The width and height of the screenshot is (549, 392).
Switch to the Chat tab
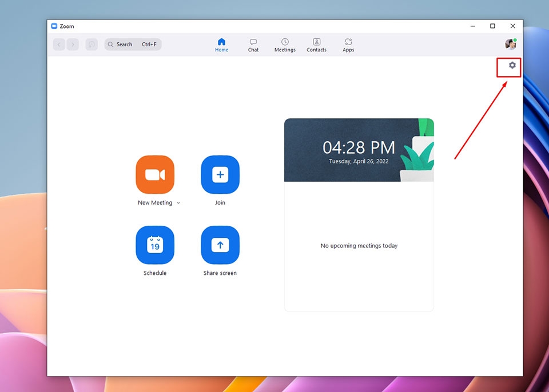pyautogui.click(x=253, y=45)
